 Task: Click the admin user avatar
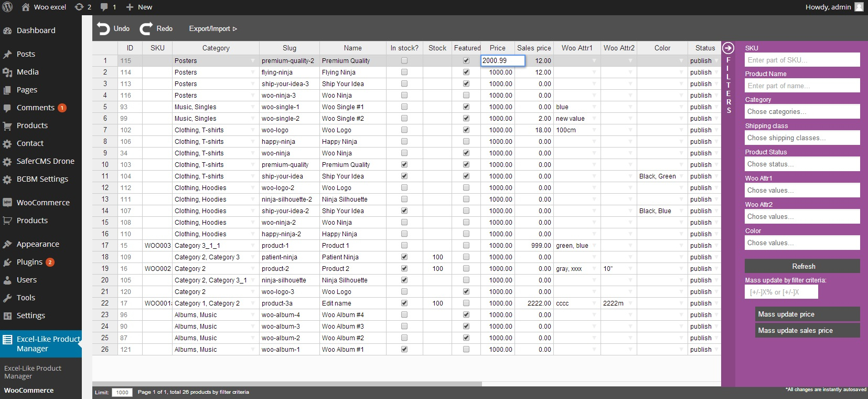859,7
